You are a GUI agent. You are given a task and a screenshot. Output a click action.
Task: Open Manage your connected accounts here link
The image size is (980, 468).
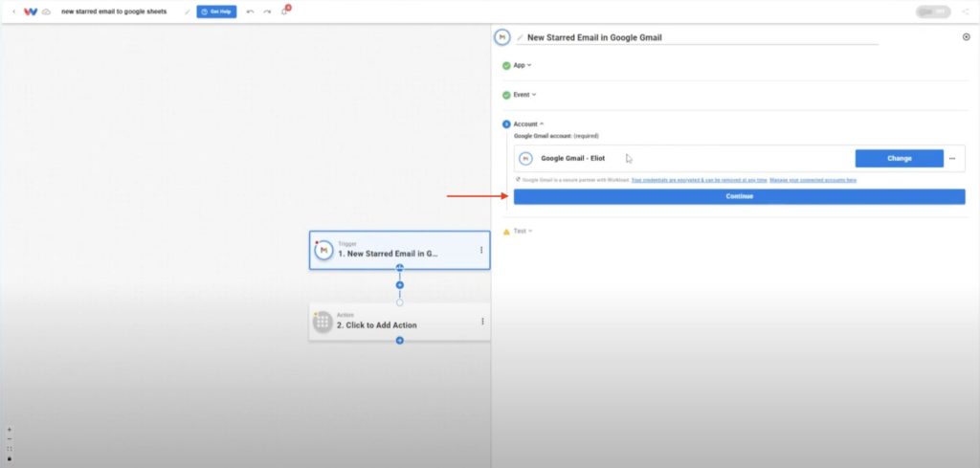click(x=813, y=180)
